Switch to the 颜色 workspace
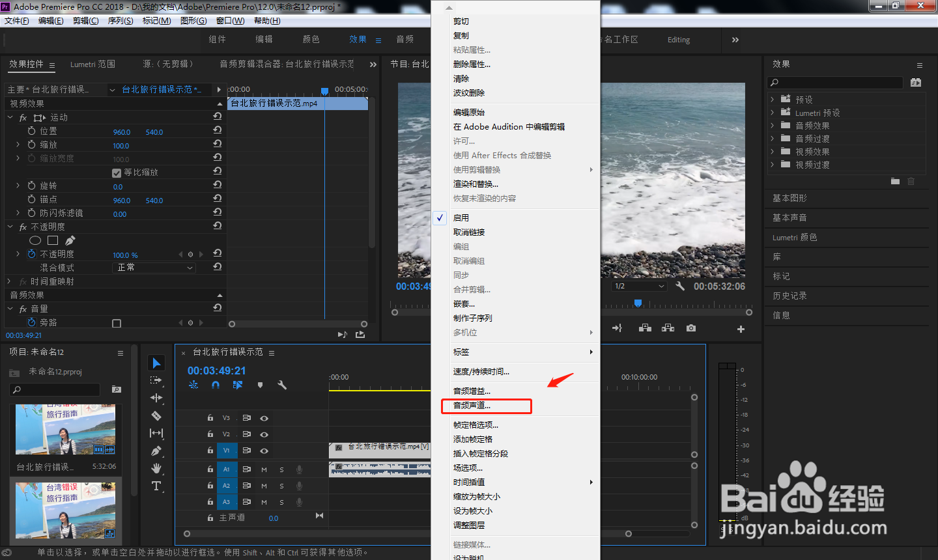 click(x=311, y=39)
